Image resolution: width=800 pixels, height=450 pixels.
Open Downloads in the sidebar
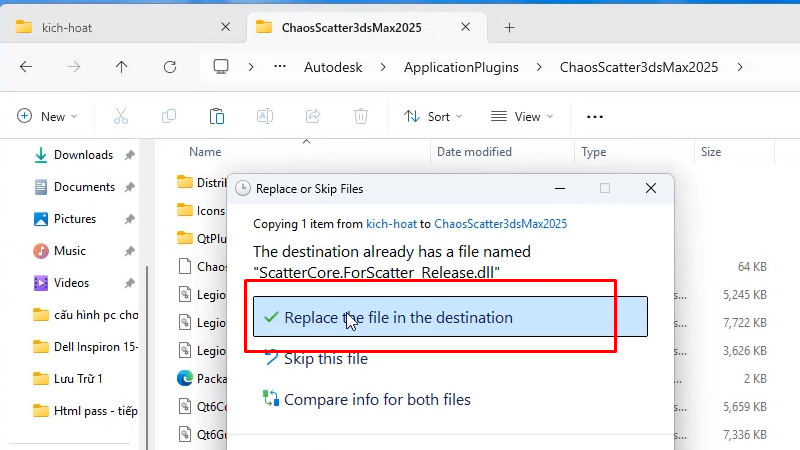83,155
